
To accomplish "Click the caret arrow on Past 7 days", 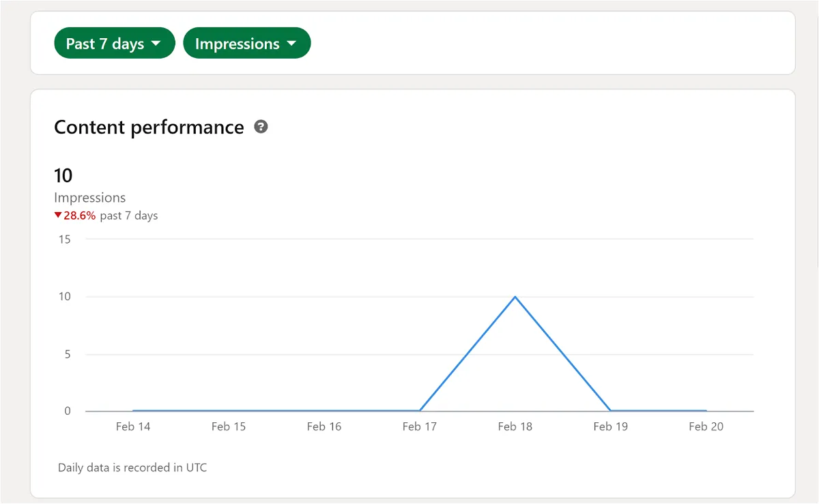I will point(156,44).
